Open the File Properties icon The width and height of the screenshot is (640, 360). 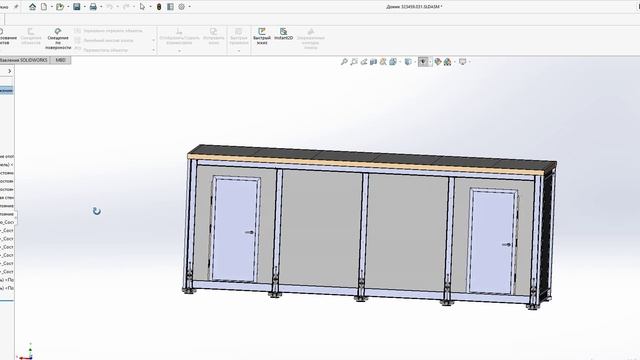click(x=170, y=7)
